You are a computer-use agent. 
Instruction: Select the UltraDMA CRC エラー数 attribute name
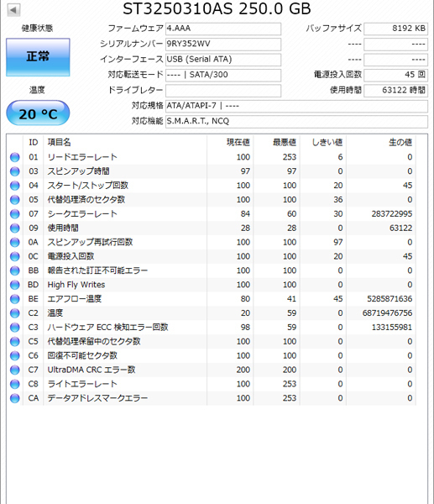pos(92,370)
